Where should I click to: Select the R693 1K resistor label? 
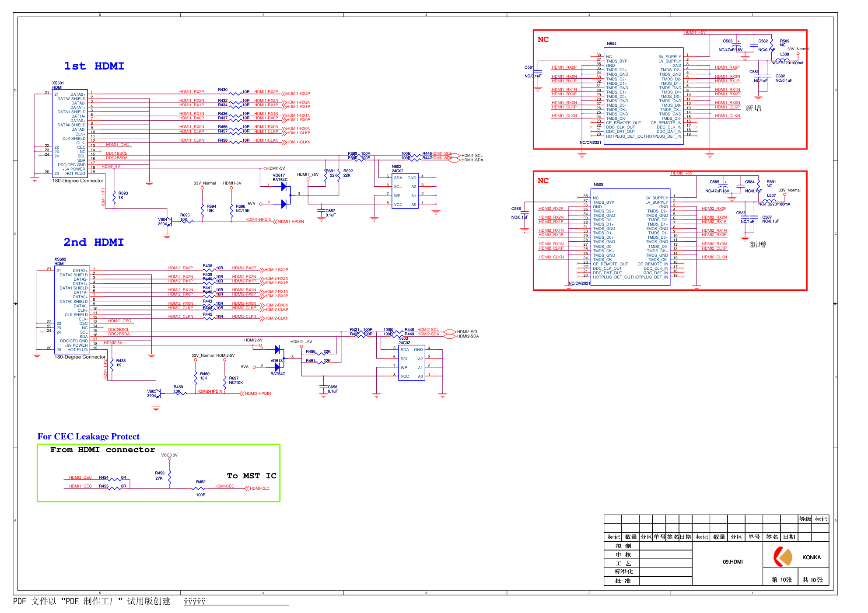pos(122,195)
